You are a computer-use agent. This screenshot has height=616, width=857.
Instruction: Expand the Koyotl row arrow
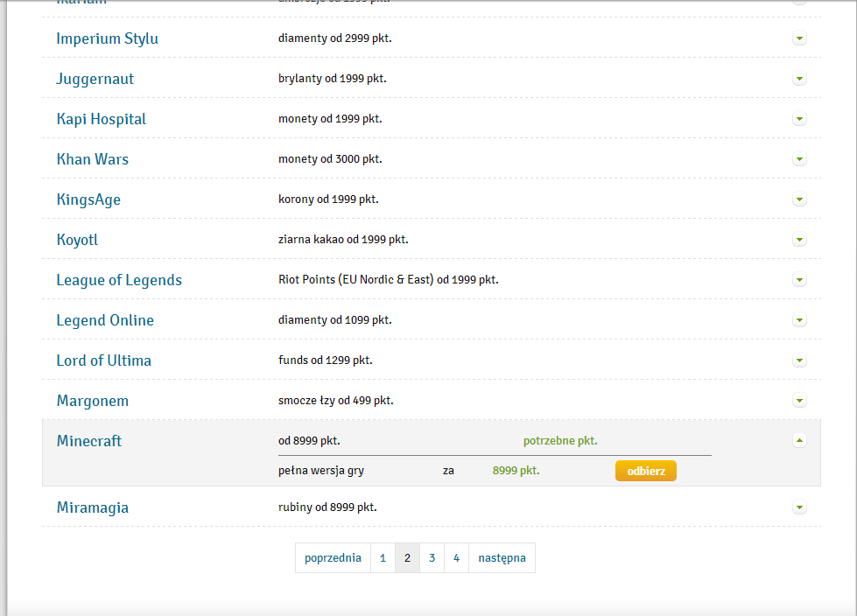click(799, 239)
